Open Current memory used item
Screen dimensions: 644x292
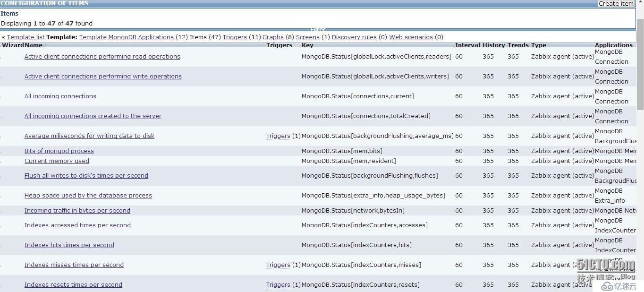pos(57,161)
